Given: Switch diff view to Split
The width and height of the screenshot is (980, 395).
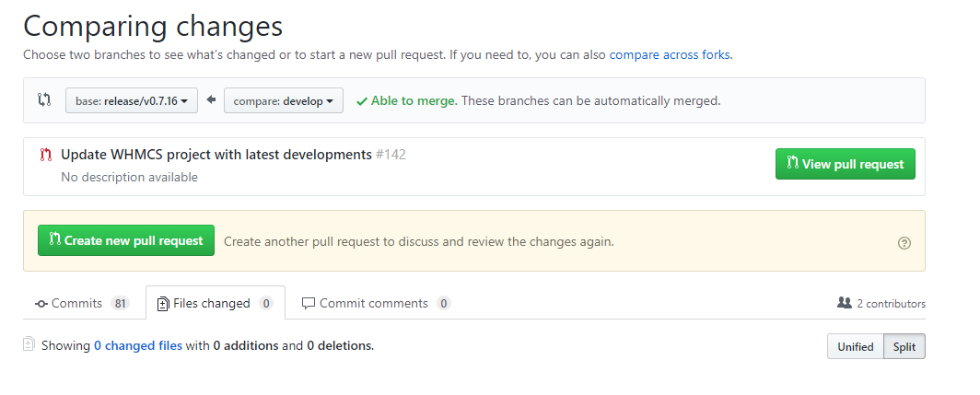Looking at the screenshot, I should tap(904, 347).
